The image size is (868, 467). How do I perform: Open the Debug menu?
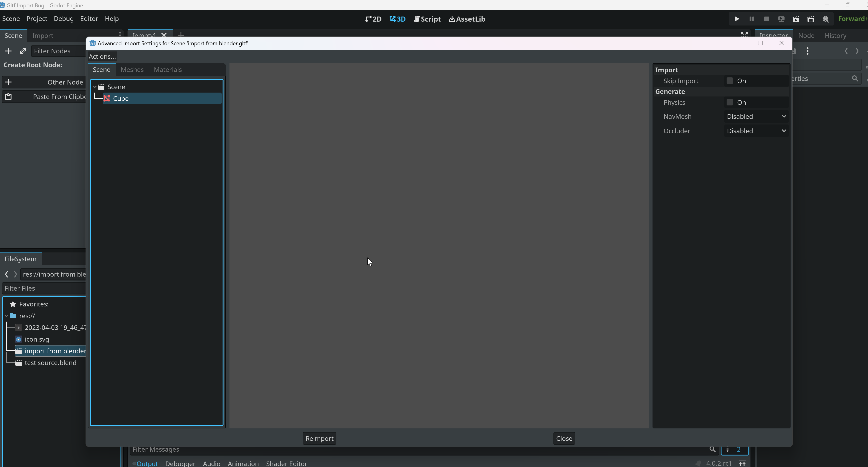(x=63, y=19)
